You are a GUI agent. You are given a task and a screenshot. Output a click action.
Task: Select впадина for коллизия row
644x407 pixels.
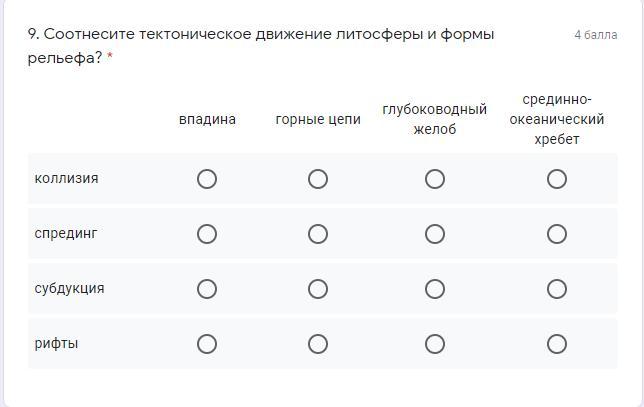coord(207,179)
